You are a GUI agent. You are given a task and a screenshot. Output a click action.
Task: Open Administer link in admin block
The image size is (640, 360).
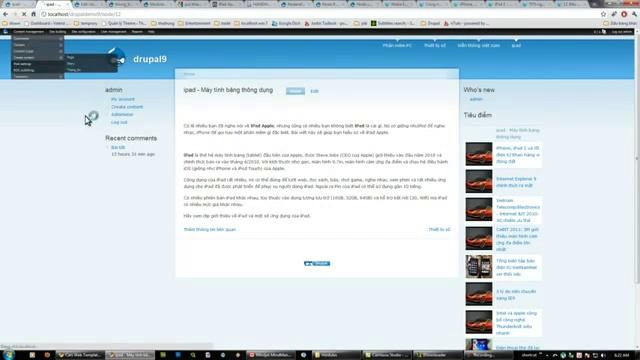tap(122, 115)
